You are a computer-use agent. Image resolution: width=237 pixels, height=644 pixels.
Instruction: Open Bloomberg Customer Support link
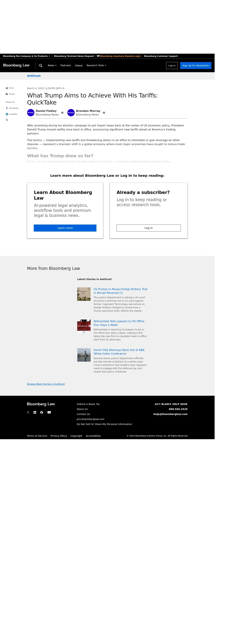(x=161, y=56)
